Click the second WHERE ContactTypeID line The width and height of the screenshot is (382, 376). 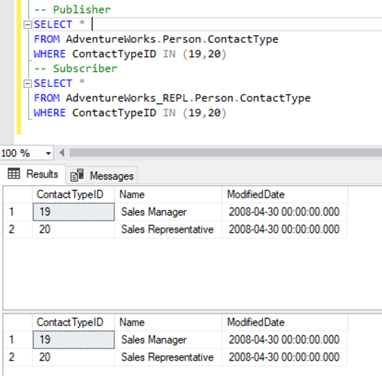tap(130, 113)
